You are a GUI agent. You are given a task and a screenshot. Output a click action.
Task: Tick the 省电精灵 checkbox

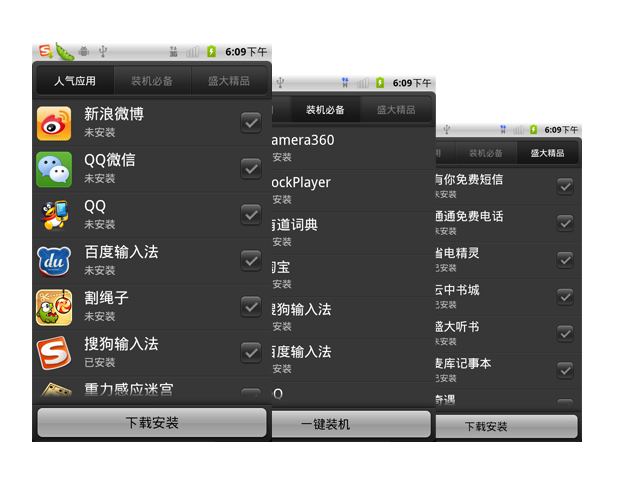[x=565, y=260]
